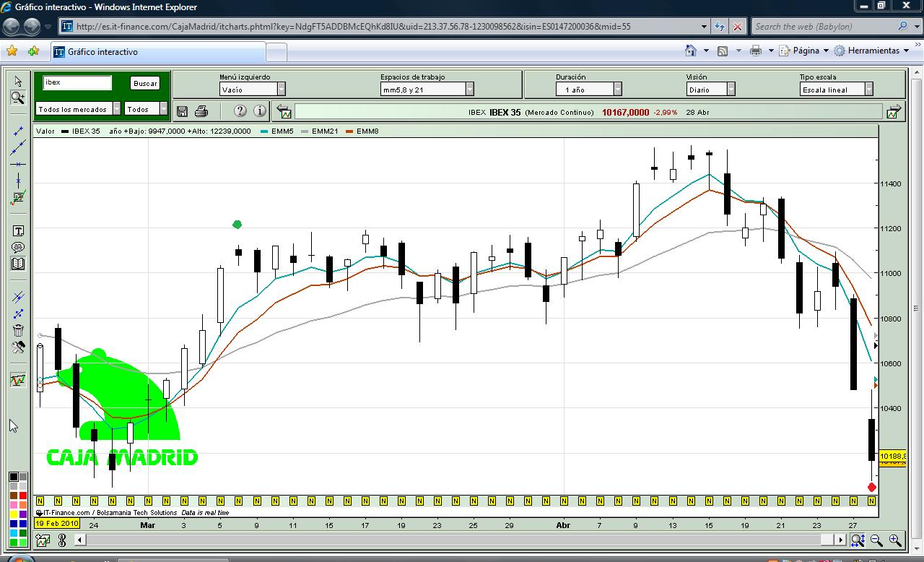Open help with the question mark icon
Screen dimensions: 924x562
(240, 111)
